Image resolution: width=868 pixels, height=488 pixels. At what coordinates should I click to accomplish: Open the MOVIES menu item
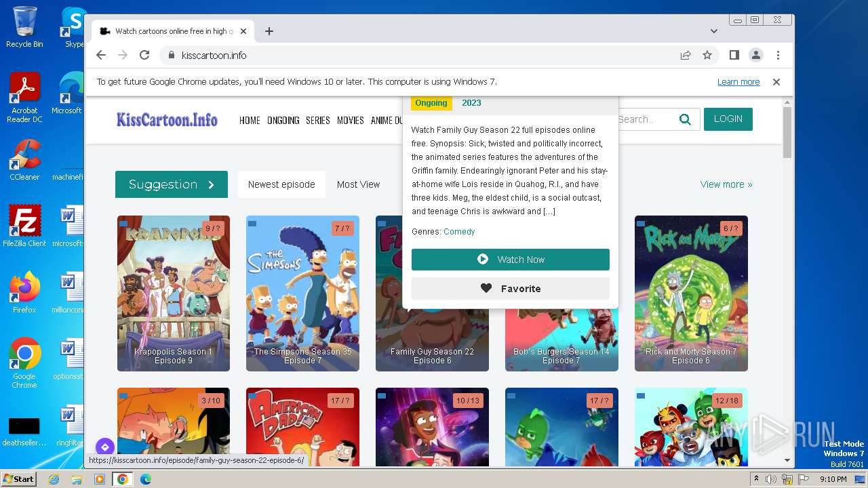coord(351,120)
